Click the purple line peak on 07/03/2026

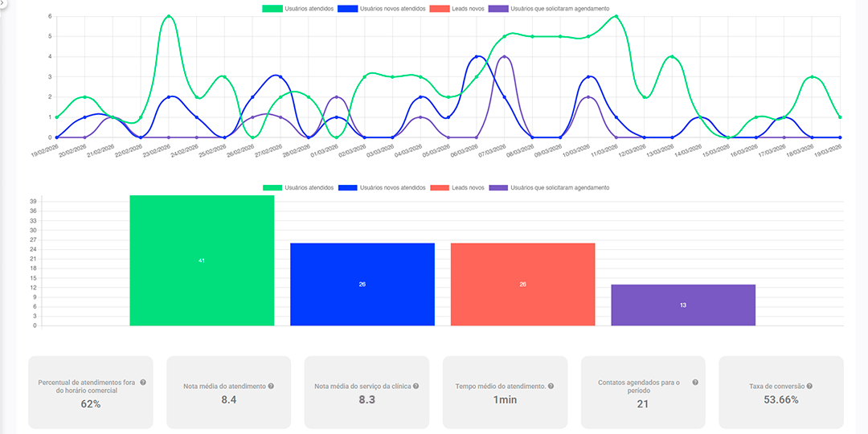(x=504, y=57)
